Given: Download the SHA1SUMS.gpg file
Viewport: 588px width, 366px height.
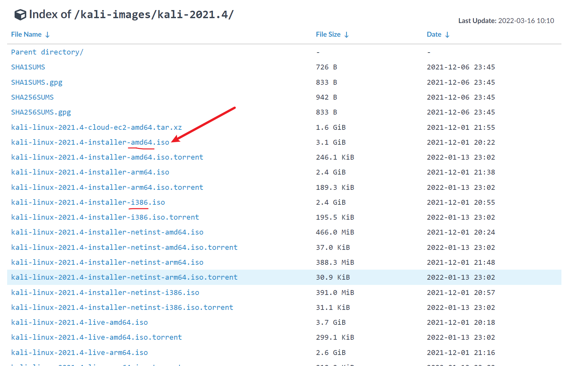Looking at the screenshot, I should [37, 82].
